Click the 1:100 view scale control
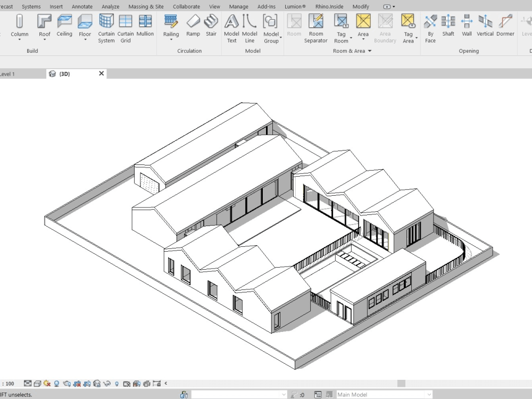 (8, 383)
